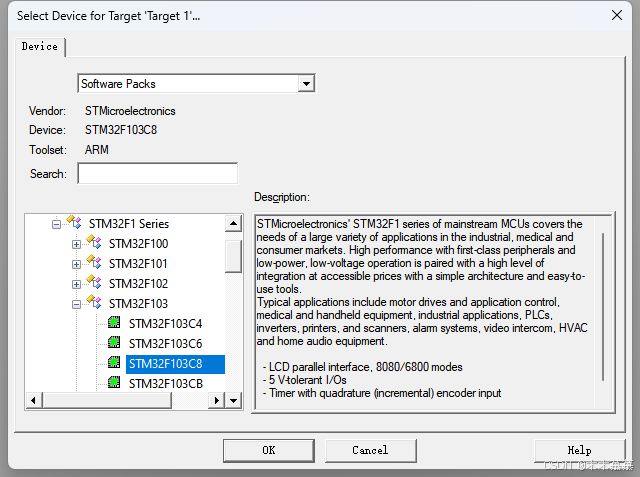Image resolution: width=640 pixels, height=477 pixels.
Task: Select the STM32F100 tree label
Action: pos(138,244)
